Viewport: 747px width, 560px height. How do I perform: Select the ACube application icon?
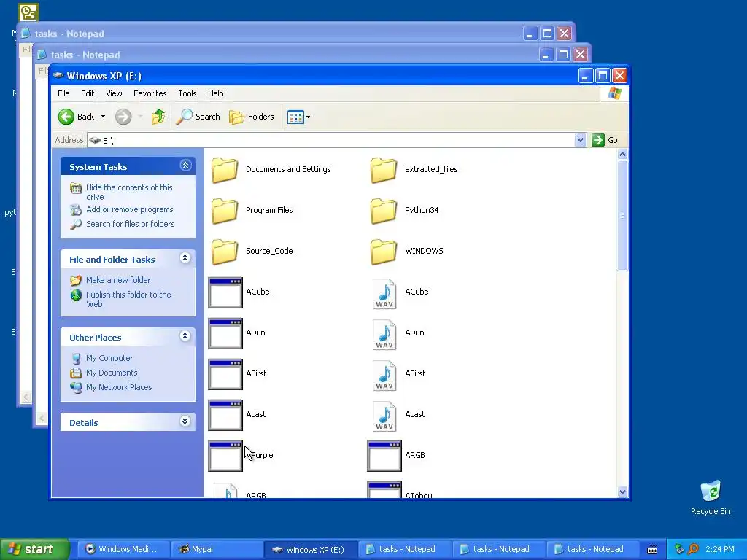click(225, 292)
